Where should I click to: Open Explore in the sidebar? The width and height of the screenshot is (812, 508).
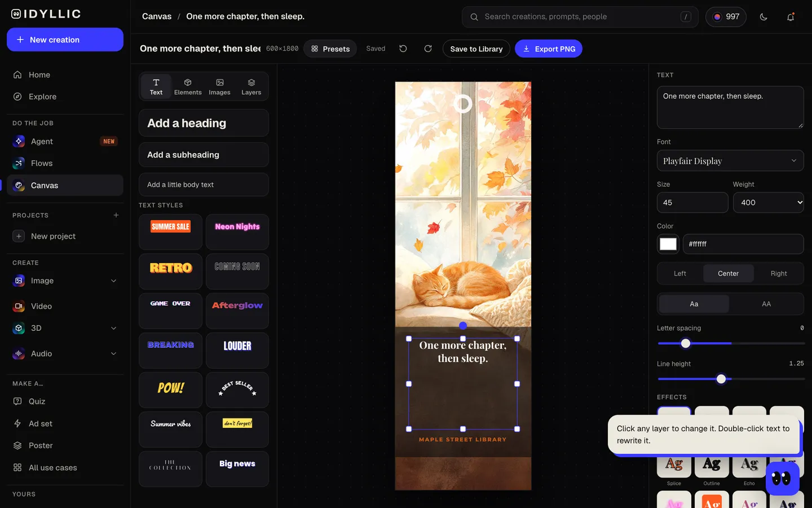pyautogui.click(x=65, y=97)
